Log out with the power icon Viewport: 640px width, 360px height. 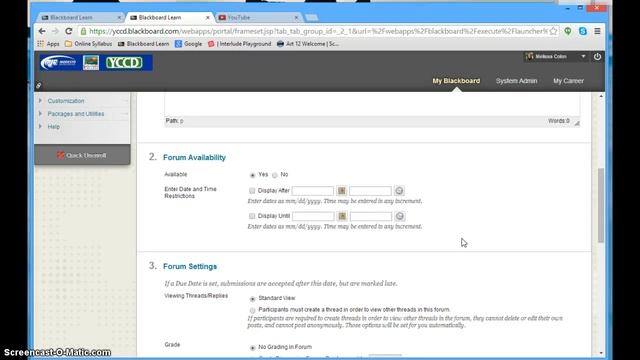point(597,56)
